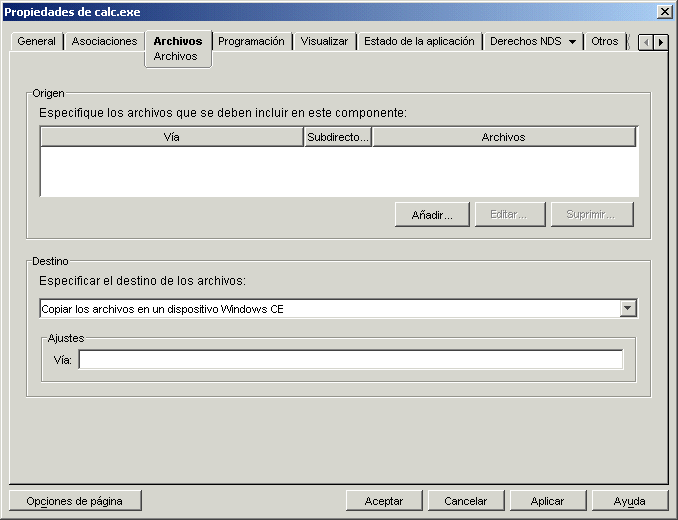Image resolution: width=678 pixels, height=520 pixels.
Task: Open the Asociaciones tab
Action: 104,41
